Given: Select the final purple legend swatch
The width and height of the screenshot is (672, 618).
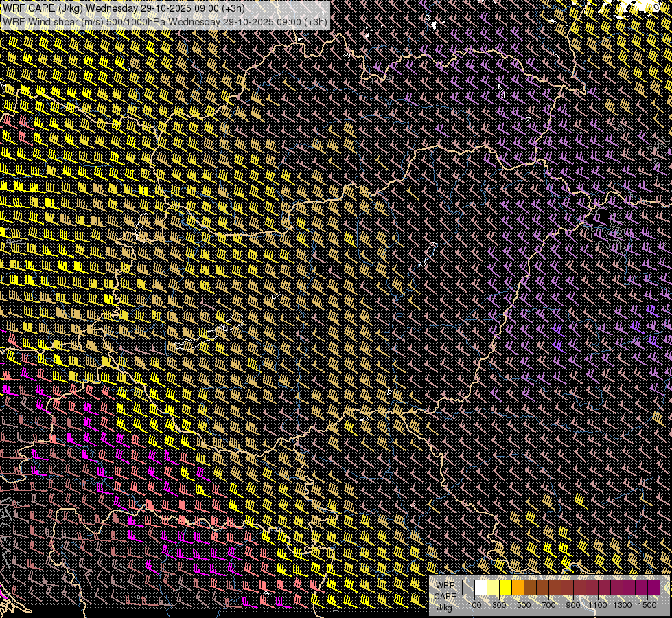Looking at the screenshot, I should point(653,588).
